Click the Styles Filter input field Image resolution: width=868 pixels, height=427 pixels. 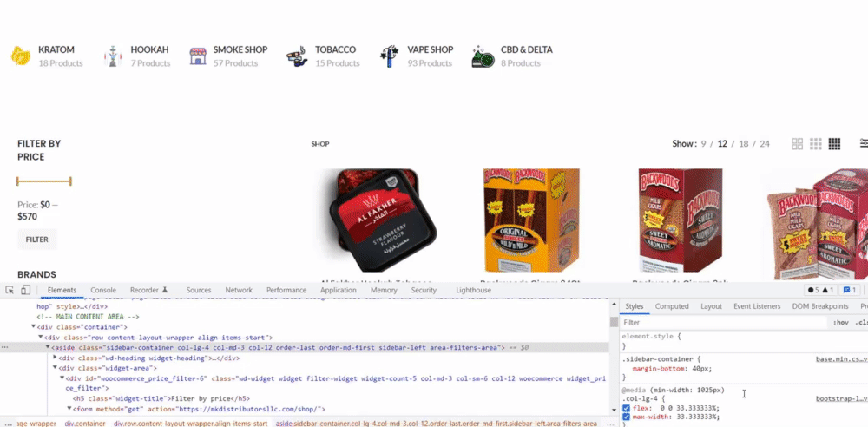(724, 322)
